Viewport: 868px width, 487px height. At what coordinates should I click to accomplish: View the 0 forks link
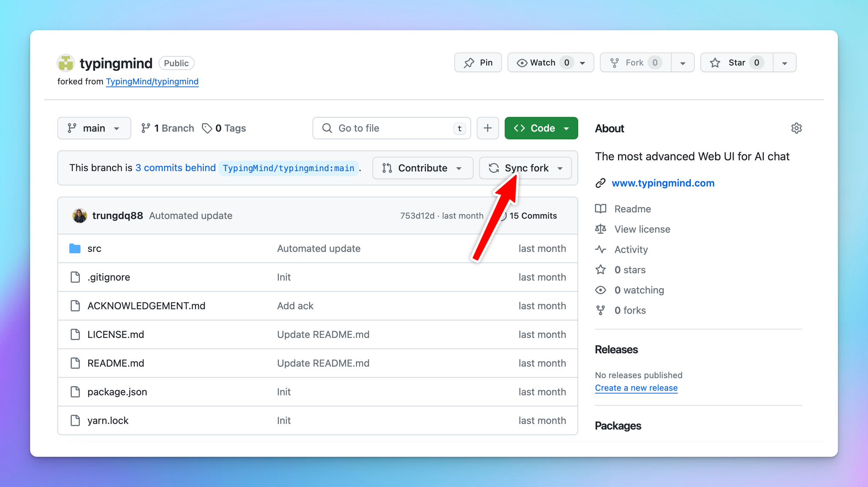tap(630, 310)
